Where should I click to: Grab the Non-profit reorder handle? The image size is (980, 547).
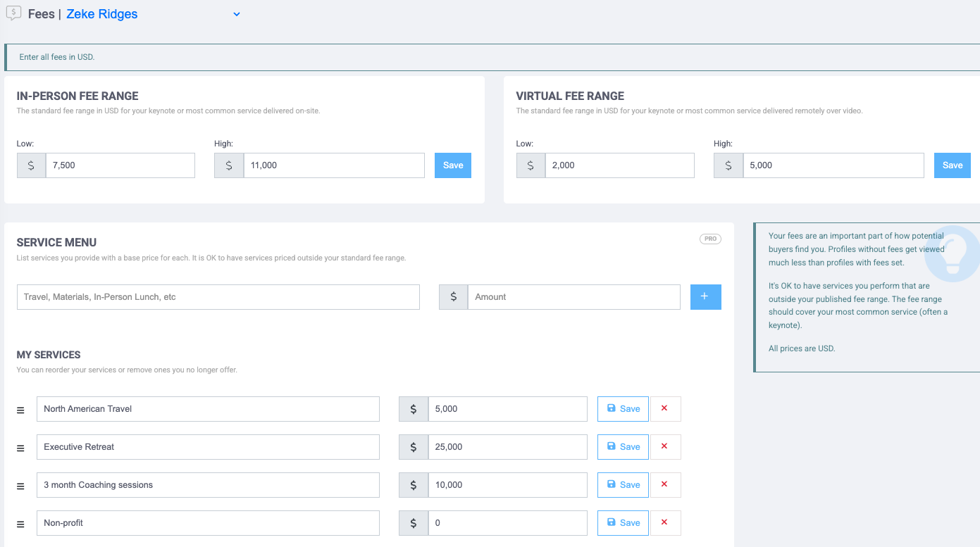[x=21, y=524]
